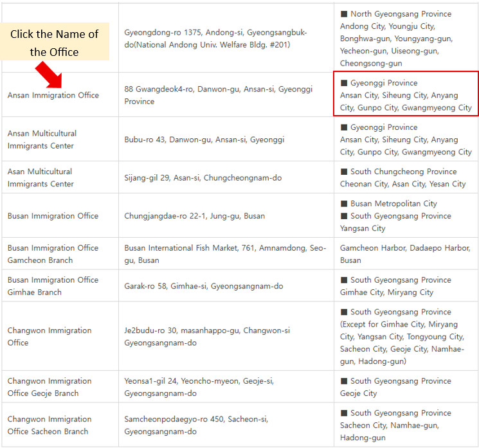Click the red-outlined Gyeonggi Province jurisdiction cell
The height and width of the screenshot is (448, 479).
(406, 94)
